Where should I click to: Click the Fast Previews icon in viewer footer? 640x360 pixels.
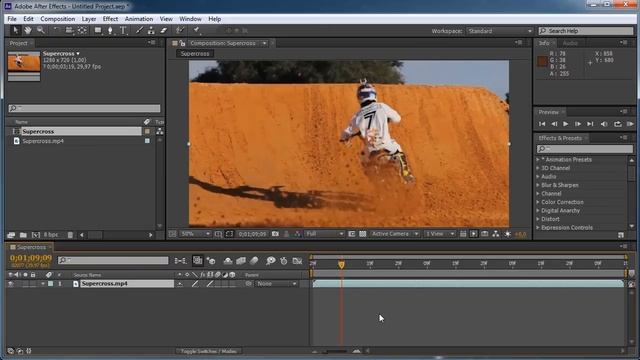click(x=473, y=234)
